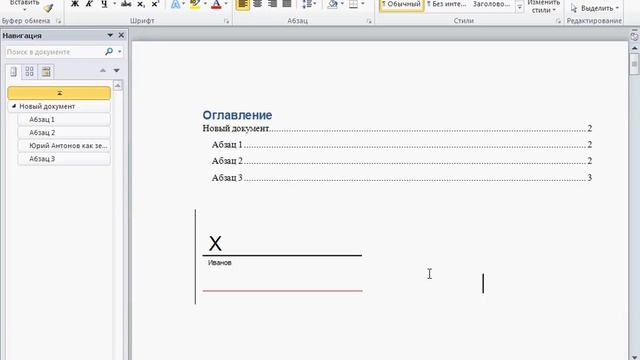Apply bold formatting with Ж button
This screenshot has width=640, height=360.
75,4
